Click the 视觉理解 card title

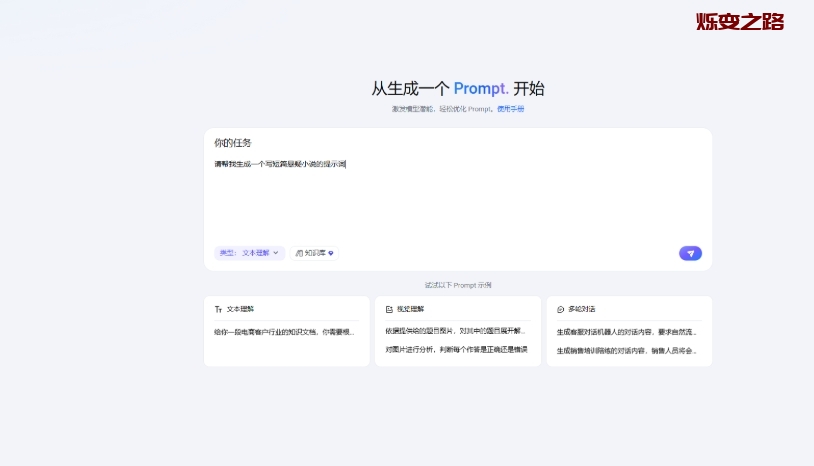[x=411, y=309]
